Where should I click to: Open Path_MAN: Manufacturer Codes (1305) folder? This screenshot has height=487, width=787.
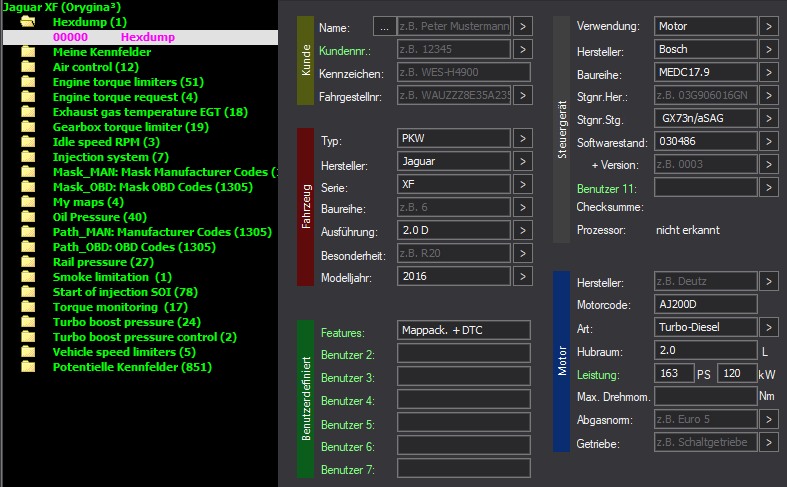[x=162, y=232]
